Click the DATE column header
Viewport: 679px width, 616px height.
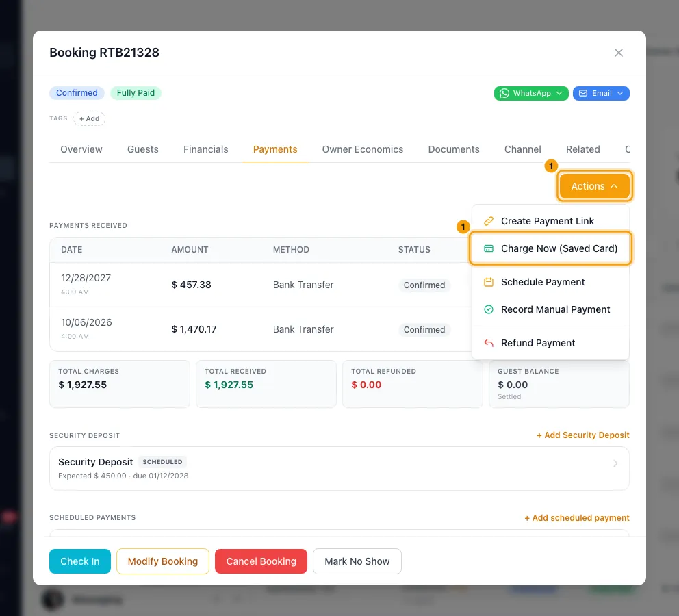[71, 250]
